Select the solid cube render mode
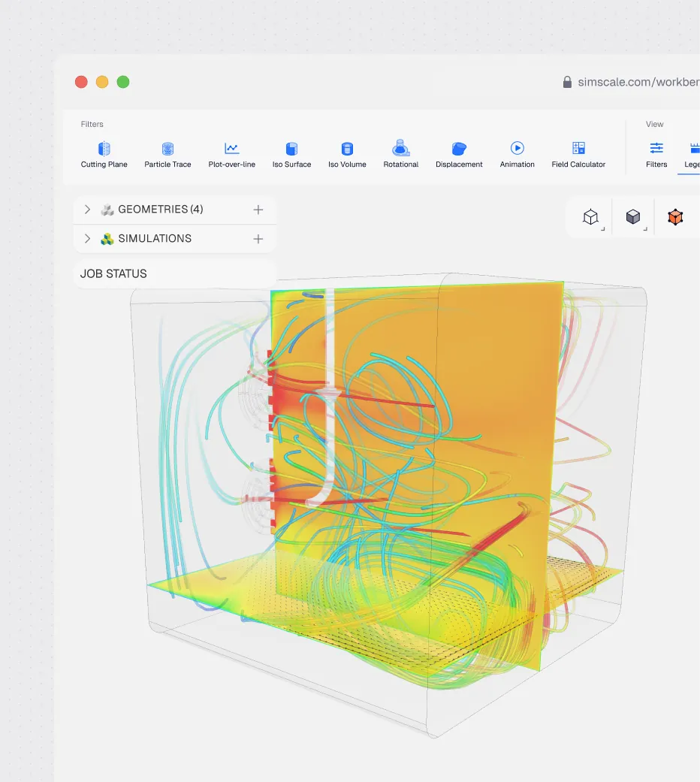 pos(633,217)
